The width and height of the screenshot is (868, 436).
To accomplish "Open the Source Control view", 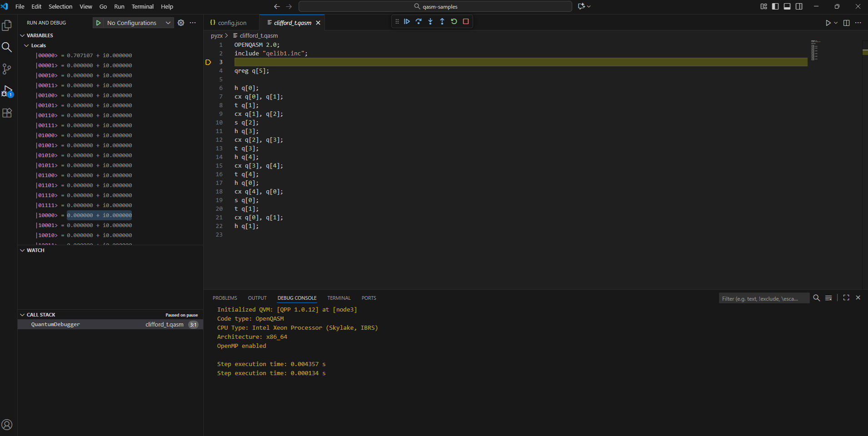I will coord(7,69).
